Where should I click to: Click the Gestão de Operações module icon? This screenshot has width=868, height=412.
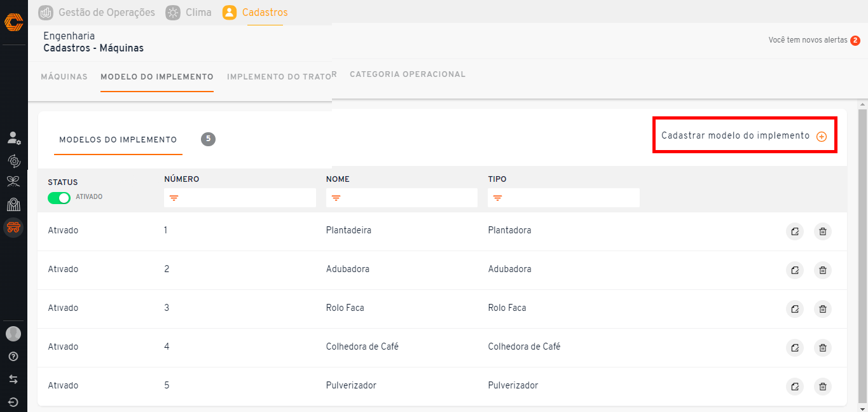pos(45,12)
